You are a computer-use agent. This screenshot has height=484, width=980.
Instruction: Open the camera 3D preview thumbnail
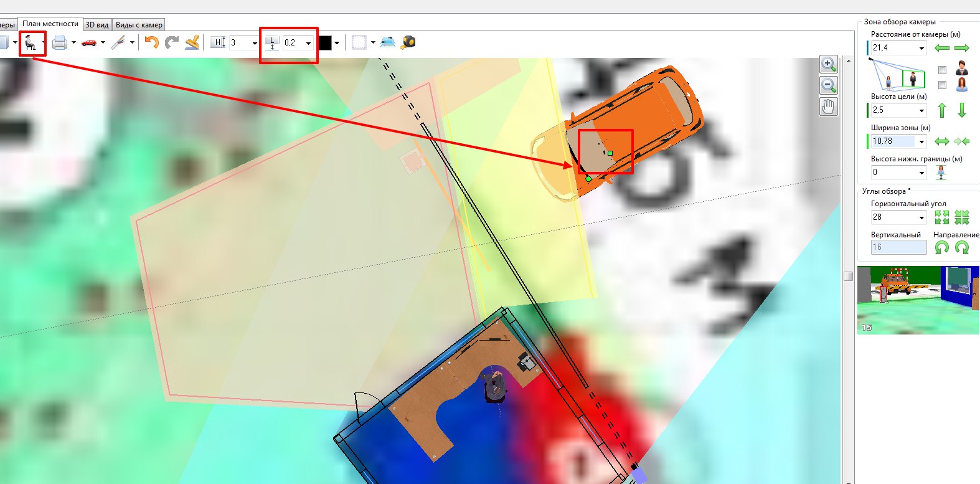tap(918, 300)
